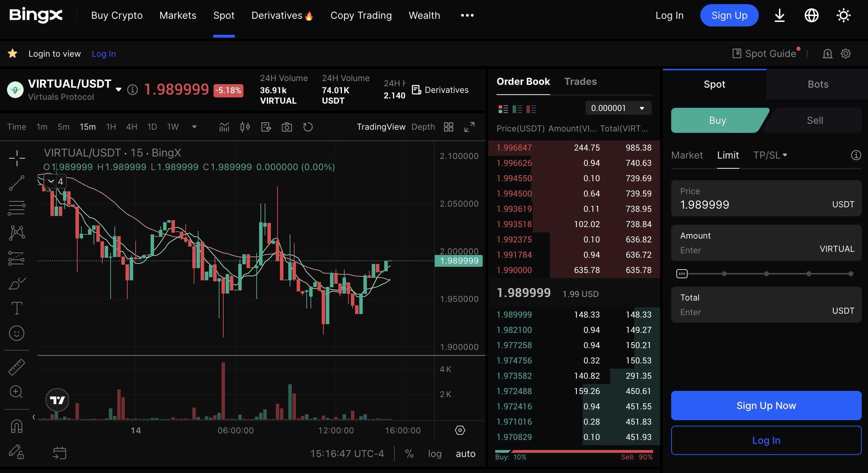The image size is (868, 473).
Task: Select the Fibonacci retracement tool
Action: click(x=17, y=208)
